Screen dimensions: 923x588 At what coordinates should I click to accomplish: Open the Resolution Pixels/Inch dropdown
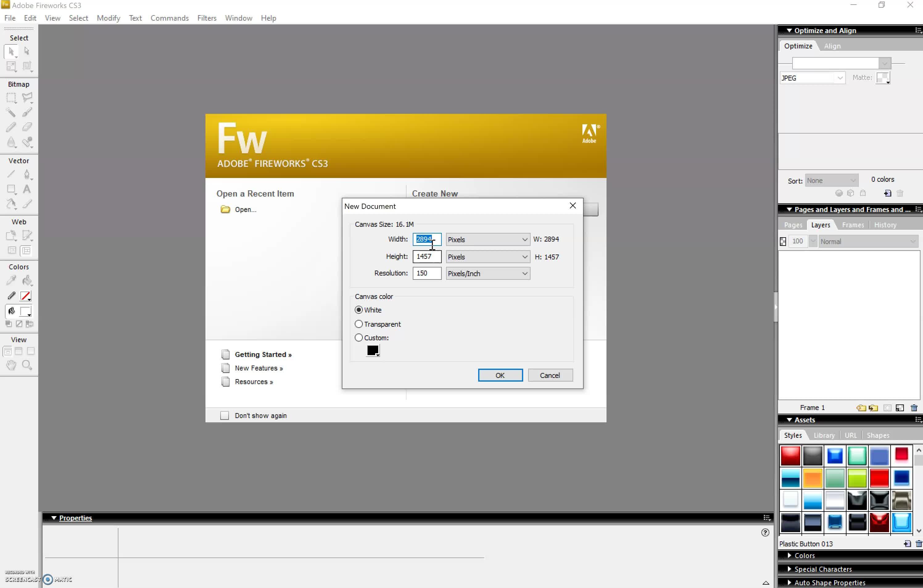point(487,274)
